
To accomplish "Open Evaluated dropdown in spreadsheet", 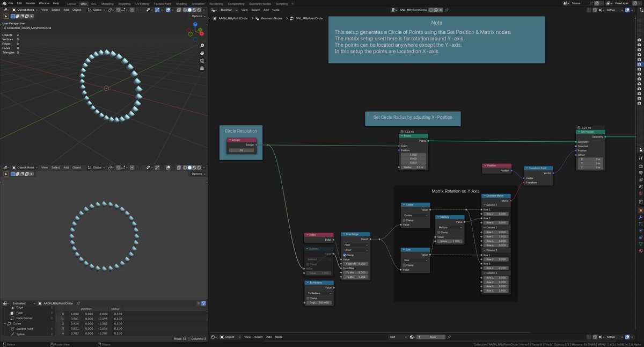I will pyautogui.click(x=24, y=303).
